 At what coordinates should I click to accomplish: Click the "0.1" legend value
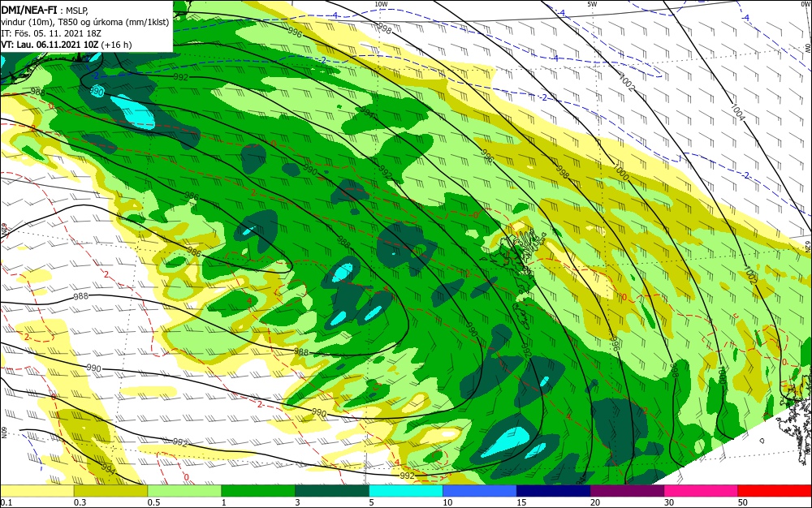tap(6, 502)
